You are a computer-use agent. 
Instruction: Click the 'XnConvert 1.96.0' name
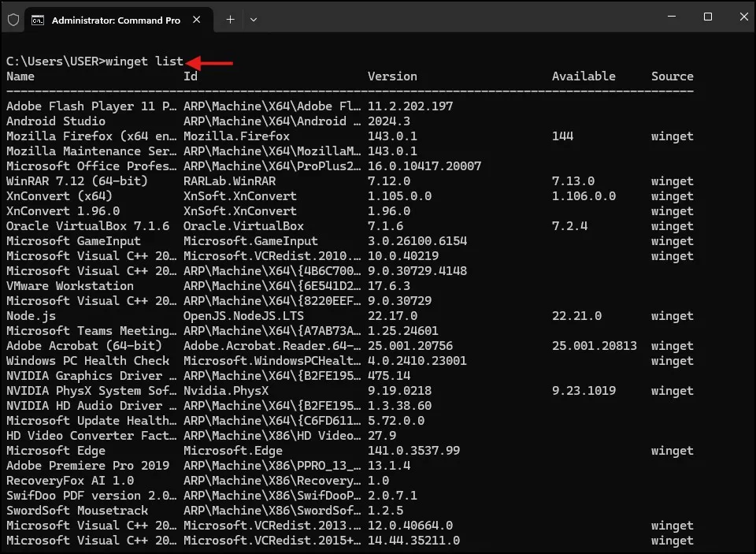tap(63, 211)
